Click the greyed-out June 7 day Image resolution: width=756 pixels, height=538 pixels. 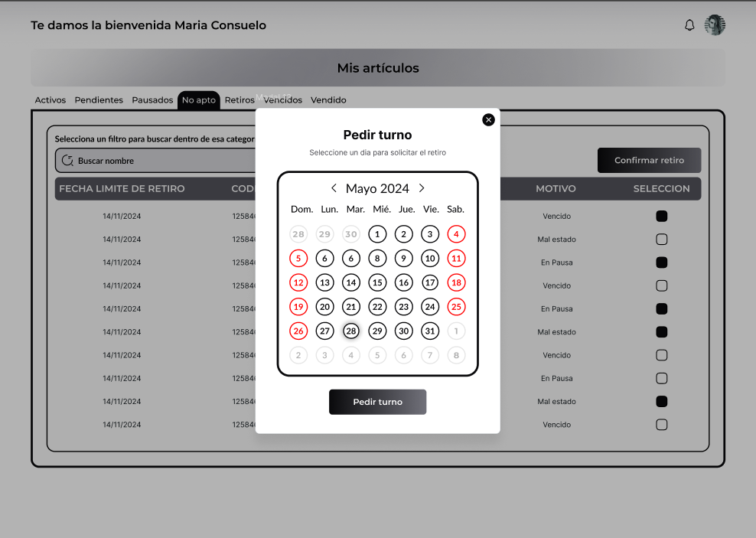430,355
